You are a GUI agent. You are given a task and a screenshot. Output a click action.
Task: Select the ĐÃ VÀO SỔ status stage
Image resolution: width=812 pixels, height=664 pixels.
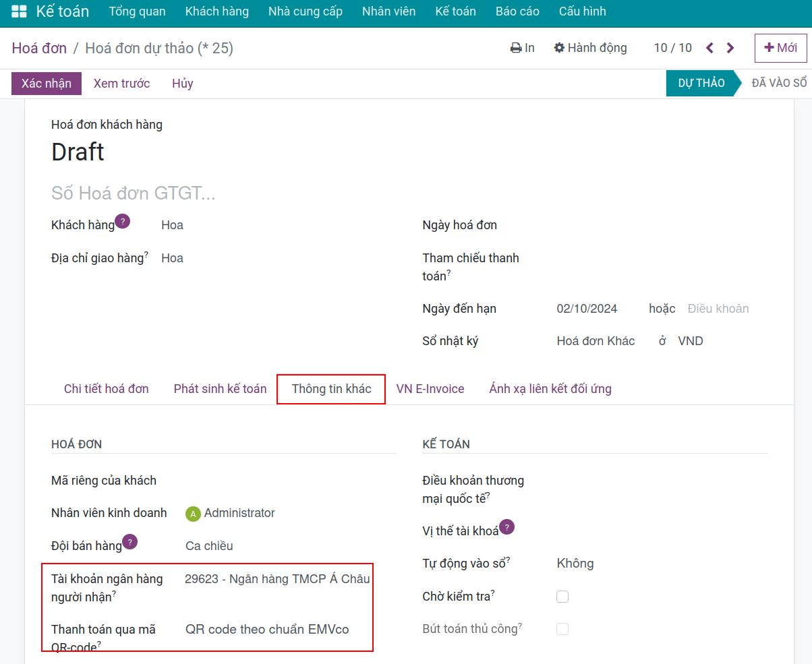pyautogui.click(x=779, y=83)
